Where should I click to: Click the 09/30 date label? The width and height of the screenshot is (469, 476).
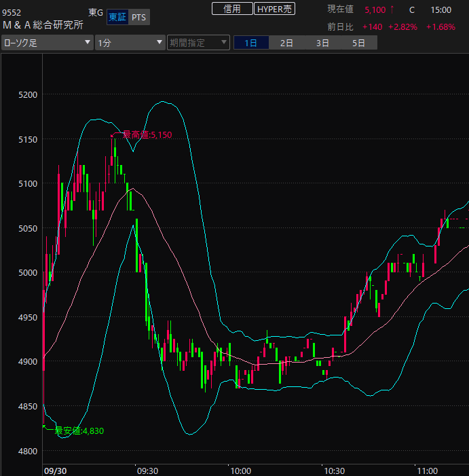(x=55, y=471)
